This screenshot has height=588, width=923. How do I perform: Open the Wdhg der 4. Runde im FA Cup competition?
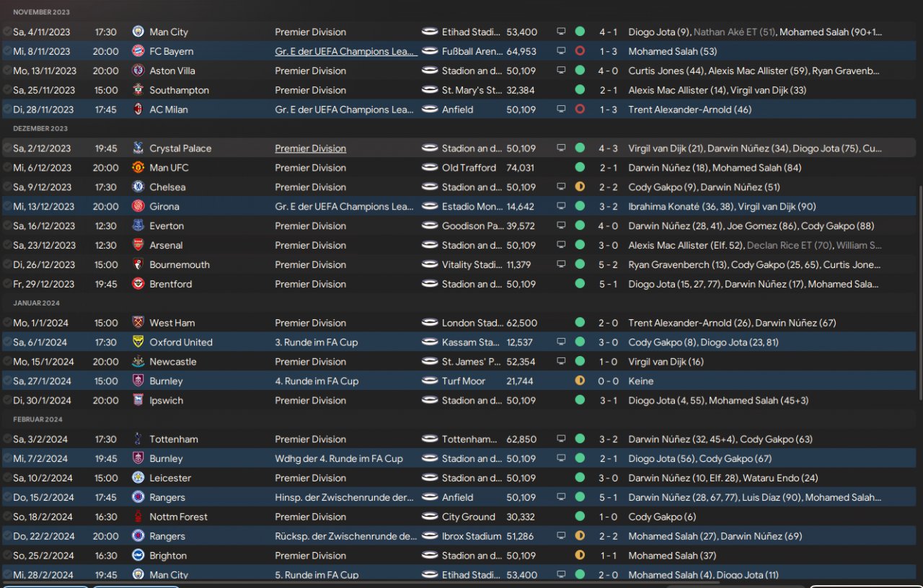(x=339, y=458)
